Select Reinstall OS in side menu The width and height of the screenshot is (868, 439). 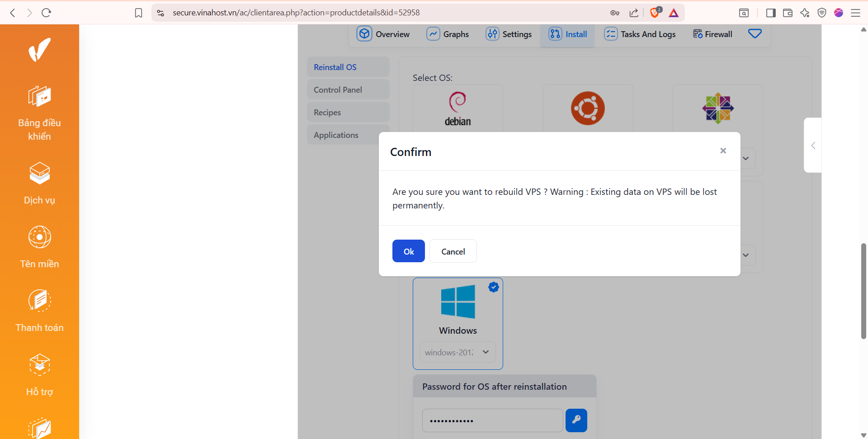click(x=348, y=67)
